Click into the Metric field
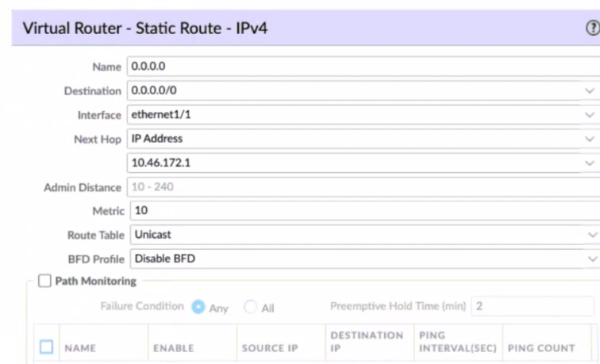This screenshot has height=364, width=600. [x=357, y=211]
